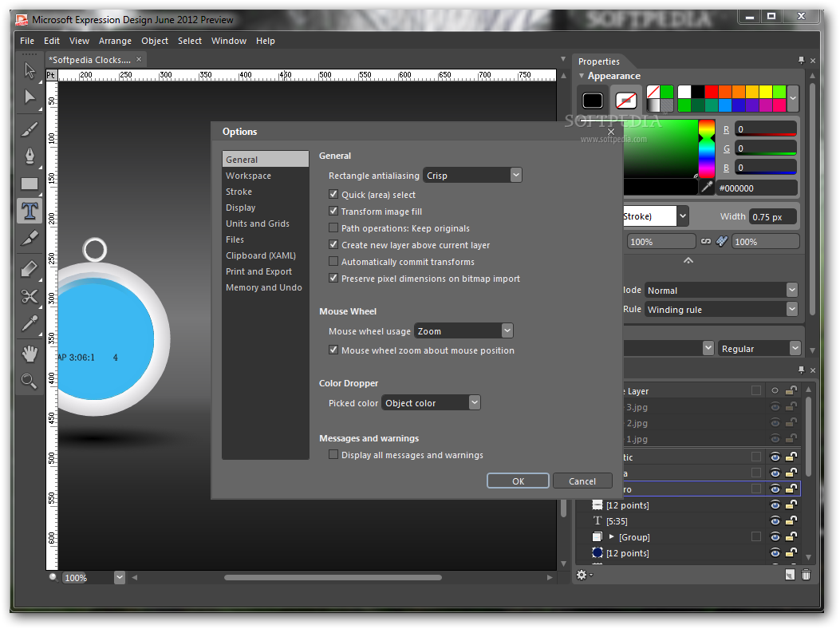Open the Blend Mode Normal dropdown
Image resolution: width=840 pixels, height=629 pixels.
click(721, 290)
